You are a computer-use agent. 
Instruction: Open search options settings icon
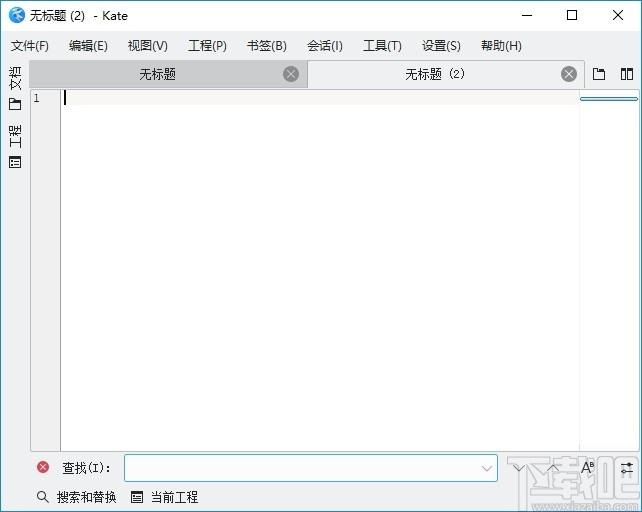tap(627, 468)
